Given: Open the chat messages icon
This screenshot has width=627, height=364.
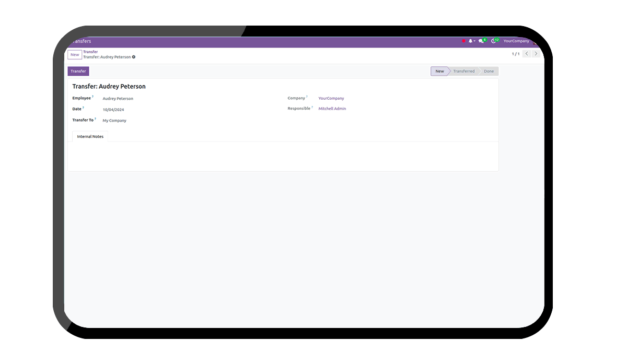Looking at the screenshot, I should [x=481, y=41].
